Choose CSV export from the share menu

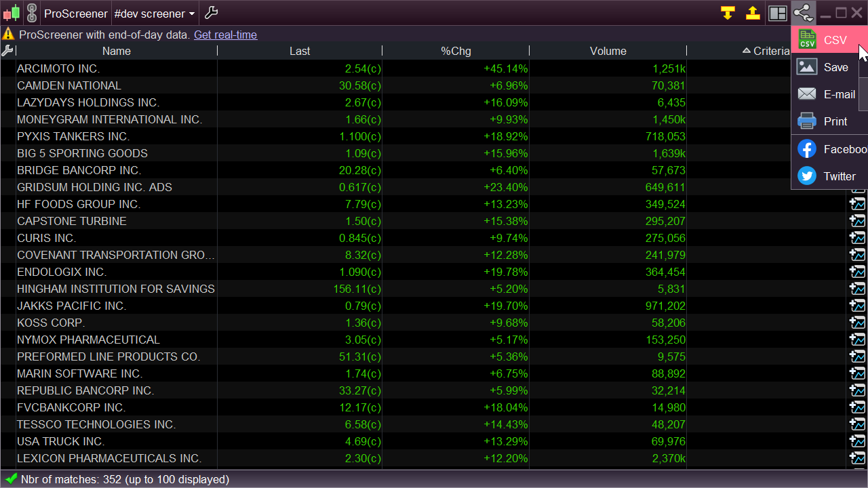[829, 40]
